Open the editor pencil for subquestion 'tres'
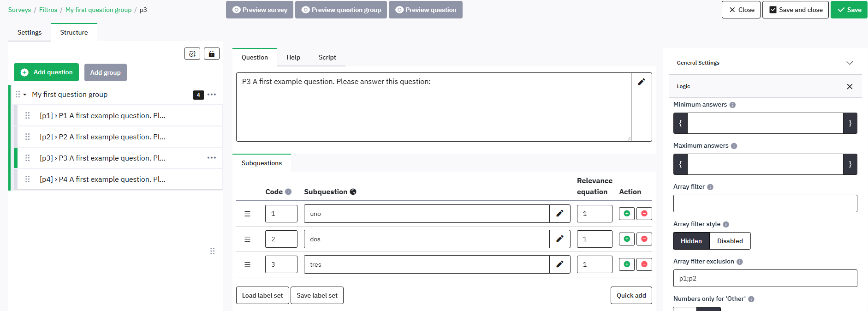This screenshot has width=868, height=311. (x=559, y=264)
